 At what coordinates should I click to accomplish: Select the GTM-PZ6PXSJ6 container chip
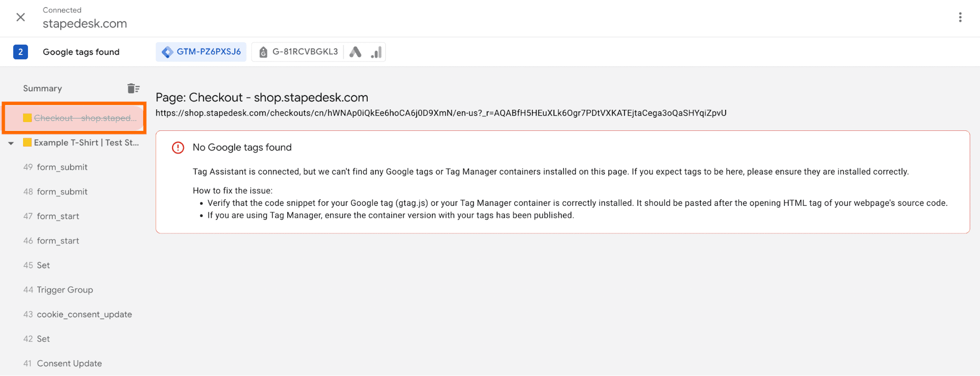(x=201, y=52)
